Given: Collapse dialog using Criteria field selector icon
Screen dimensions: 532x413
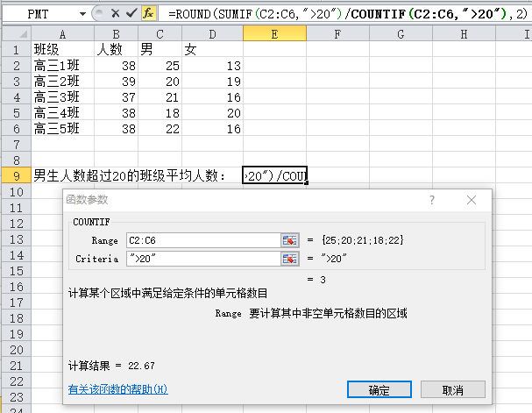Looking at the screenshot, I should (x=290, y=259).
